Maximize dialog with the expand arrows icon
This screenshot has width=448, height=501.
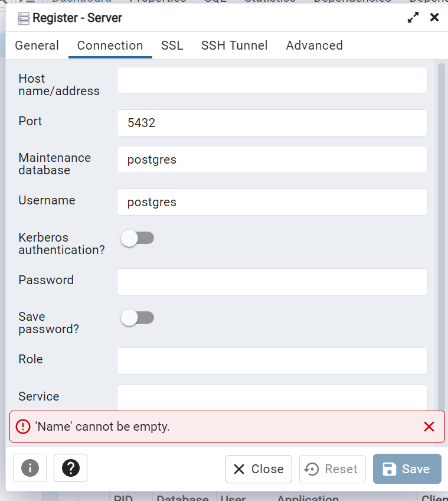413,18
